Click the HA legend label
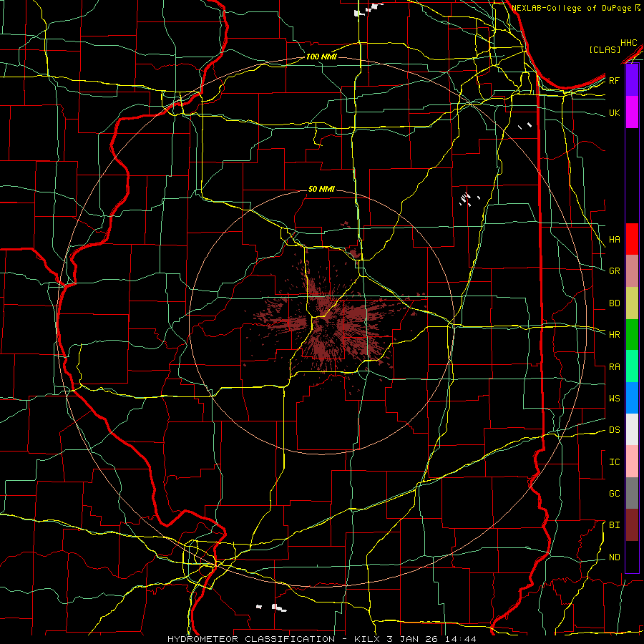The width and height of the screenshot is (644, 644). click(615, 239)
